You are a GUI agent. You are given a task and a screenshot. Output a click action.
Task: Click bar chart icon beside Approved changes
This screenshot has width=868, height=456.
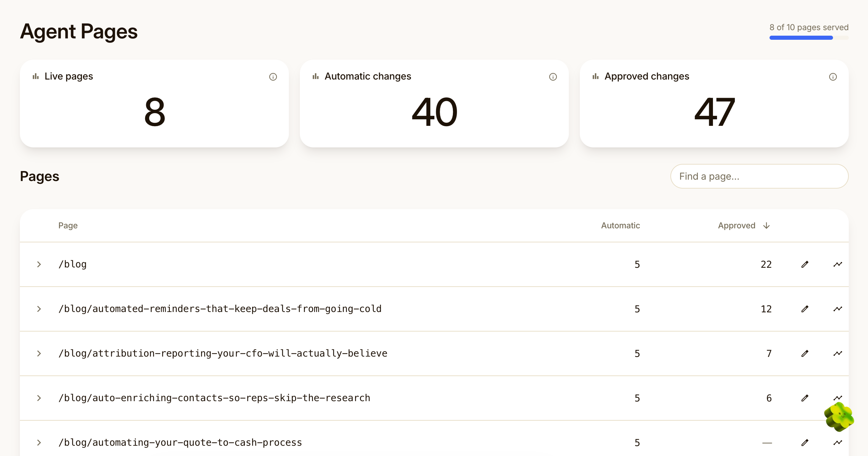point(596,76)
